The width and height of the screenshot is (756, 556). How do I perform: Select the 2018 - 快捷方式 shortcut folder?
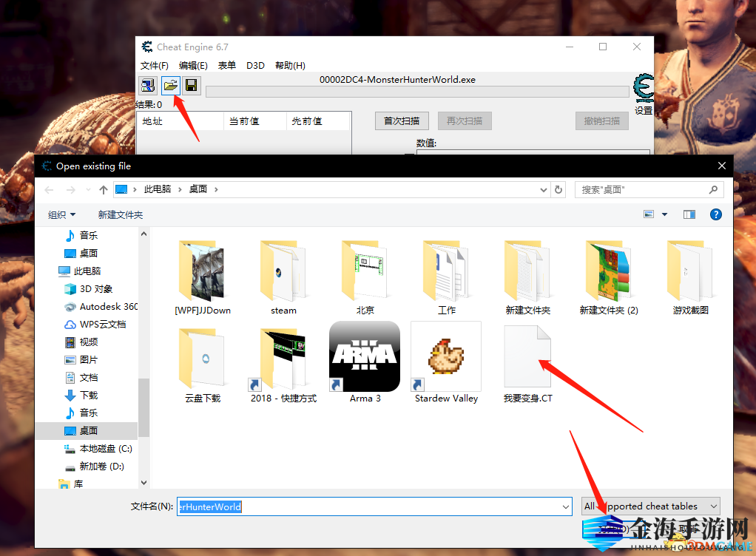(283, 365)
